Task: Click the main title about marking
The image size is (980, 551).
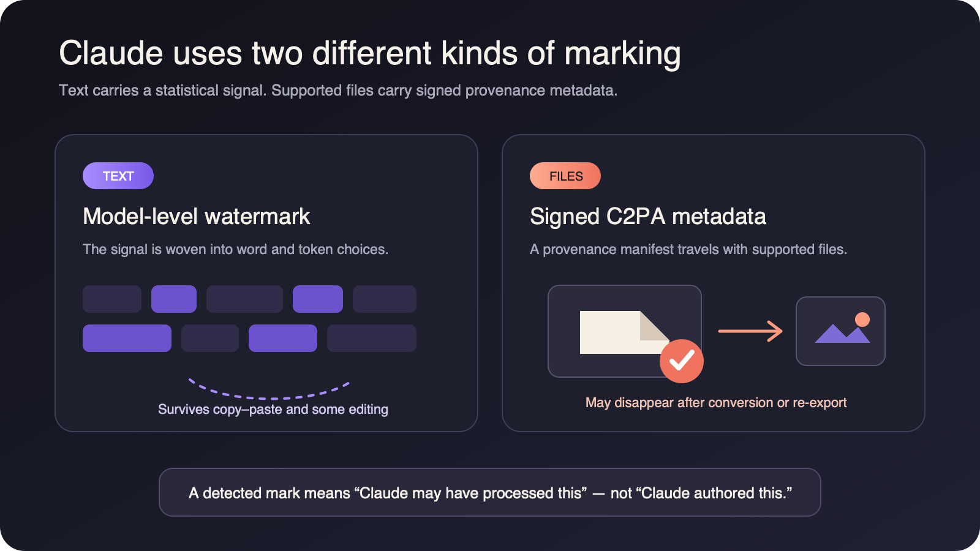Action: [x=370, y=53]
